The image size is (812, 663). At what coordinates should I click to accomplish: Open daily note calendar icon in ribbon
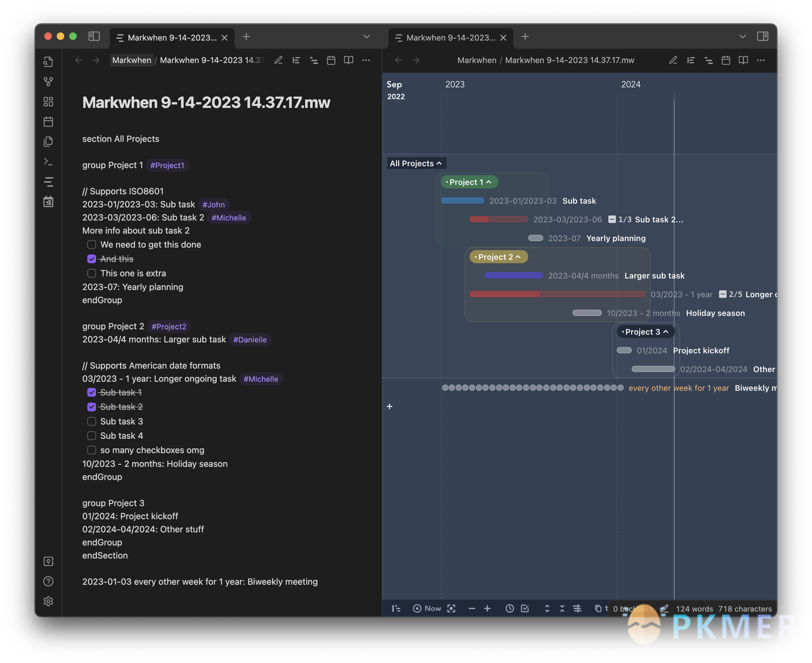(x=48, y=121)
